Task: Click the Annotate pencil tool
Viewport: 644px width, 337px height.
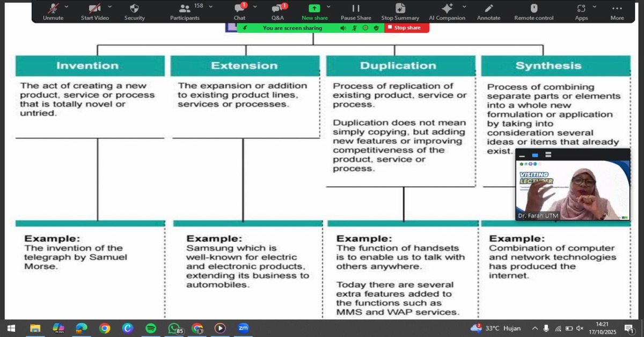Action: pos(488,11)
